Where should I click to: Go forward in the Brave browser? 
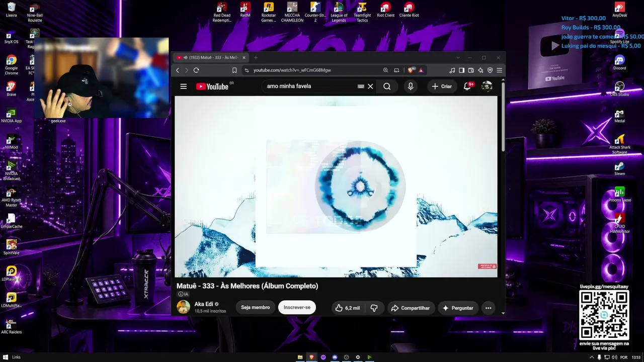[x=186, y=70]
